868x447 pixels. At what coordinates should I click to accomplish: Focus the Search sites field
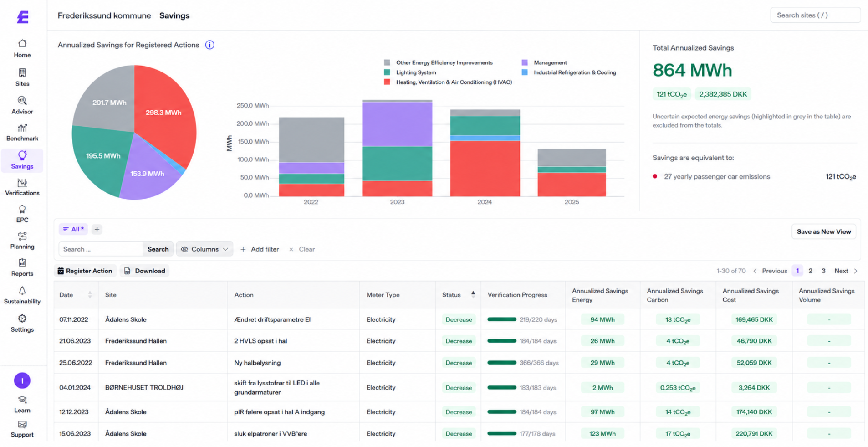pyautogui.click(x=815, y=15)
